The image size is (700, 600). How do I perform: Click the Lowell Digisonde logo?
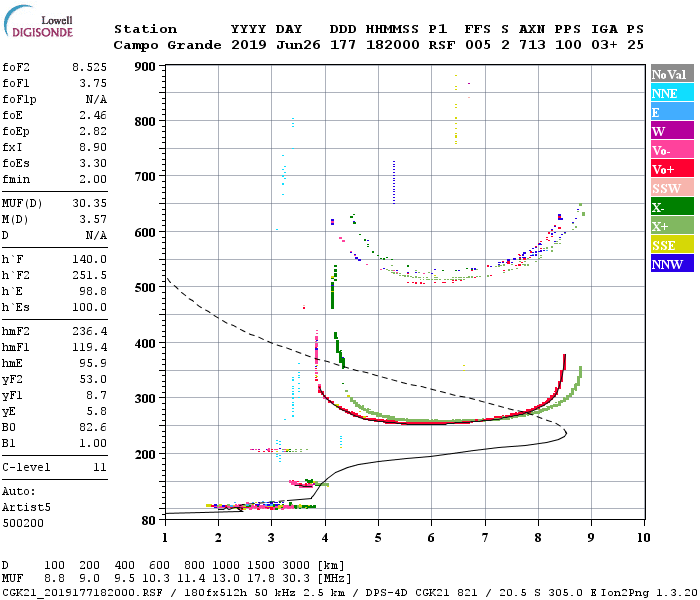tap(38, 21)
